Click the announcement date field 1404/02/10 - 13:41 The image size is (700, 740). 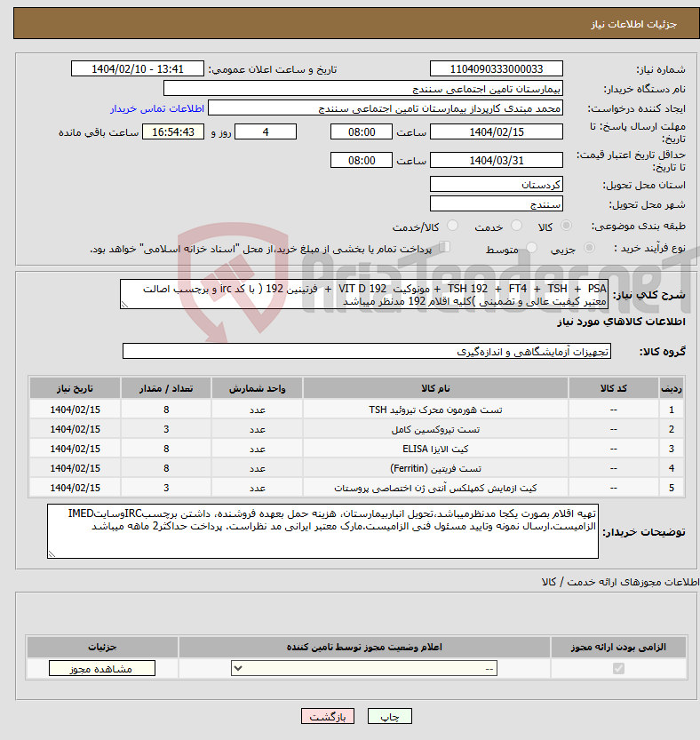(x=138, y=69)
